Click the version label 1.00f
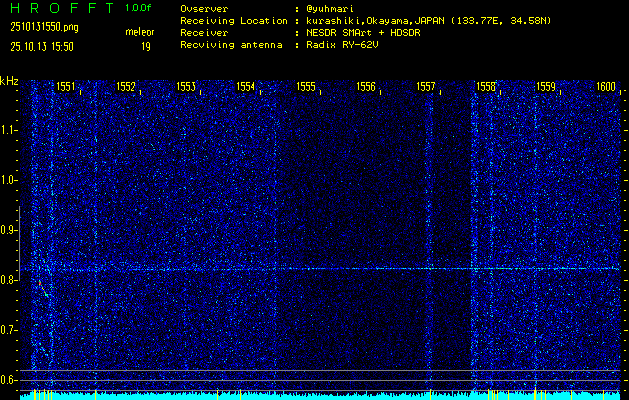The width and height of the screenshot is (629, 400). pyautogui.click(x=138, y=8)
